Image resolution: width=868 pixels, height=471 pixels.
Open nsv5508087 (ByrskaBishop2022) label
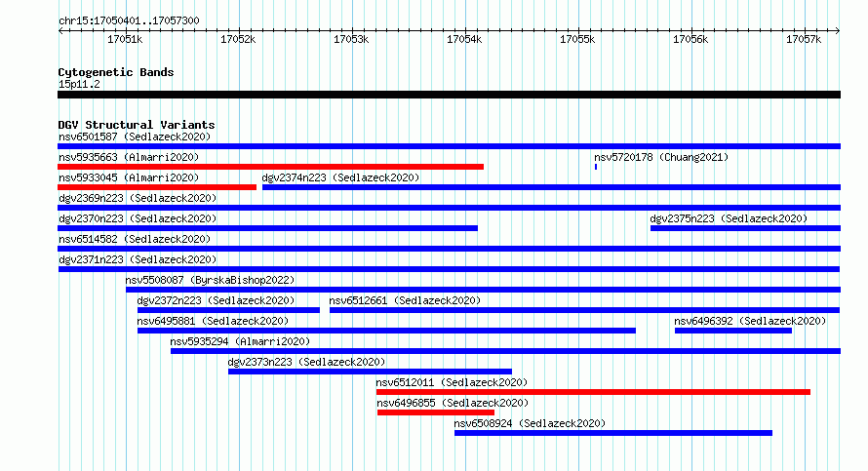pos(210,280)
